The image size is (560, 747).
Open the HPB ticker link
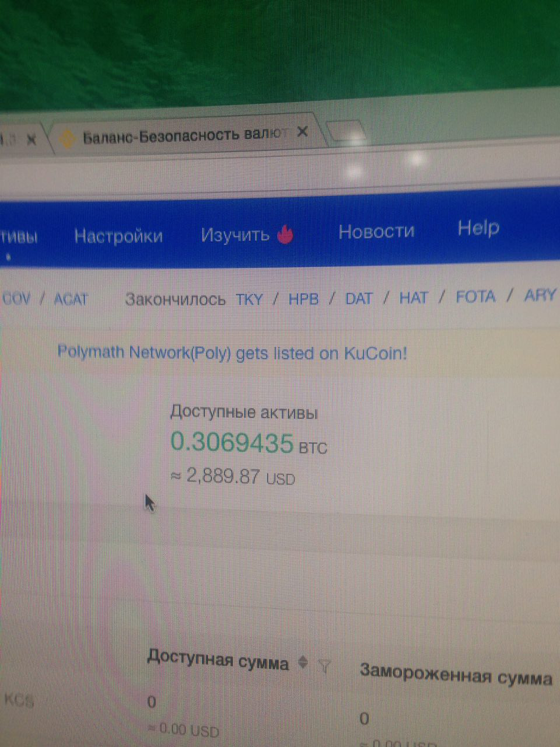(304, 299)
